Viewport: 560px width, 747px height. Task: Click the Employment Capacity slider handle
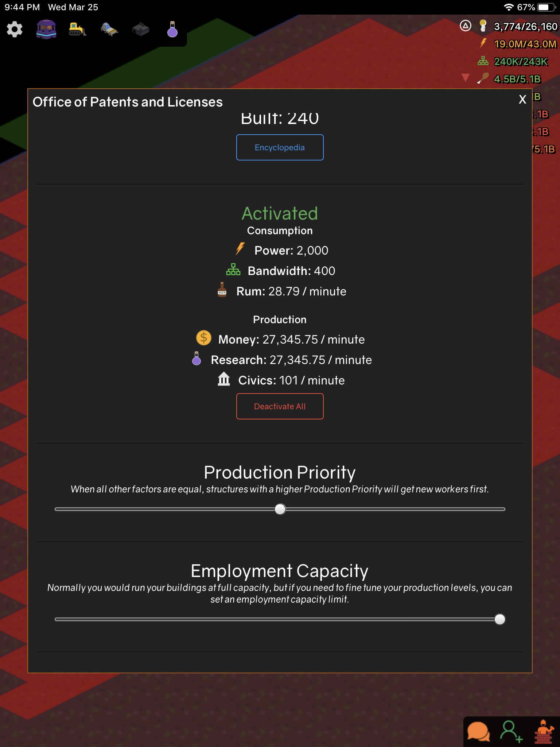point(499,619)
